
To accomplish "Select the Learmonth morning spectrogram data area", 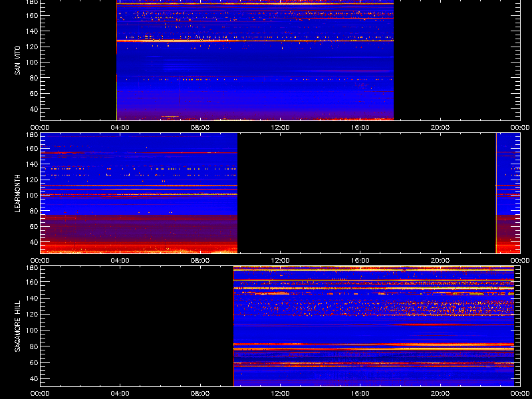I will tap(139, 193).
